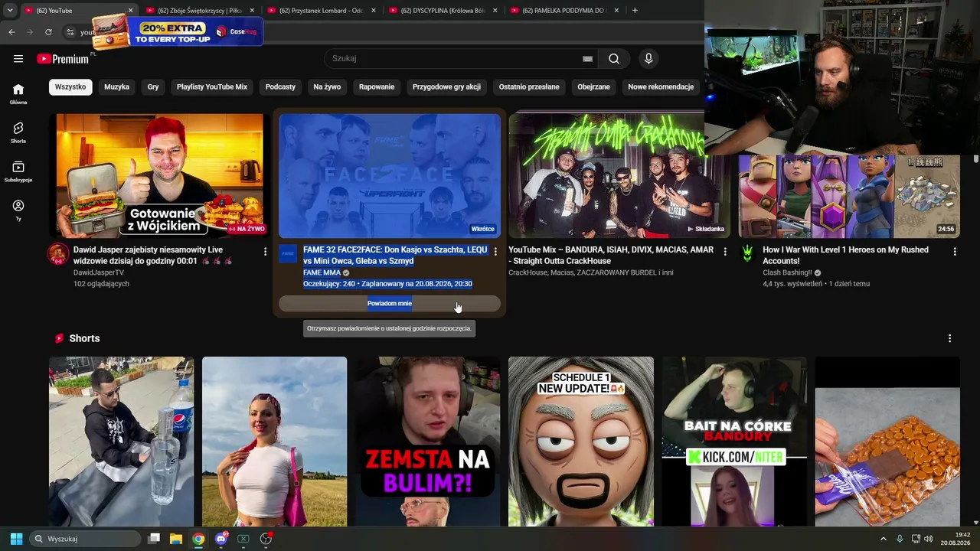Viewport: 980px width, 551px height.
Task: Open microphone status in system tray
Action: 900,539
